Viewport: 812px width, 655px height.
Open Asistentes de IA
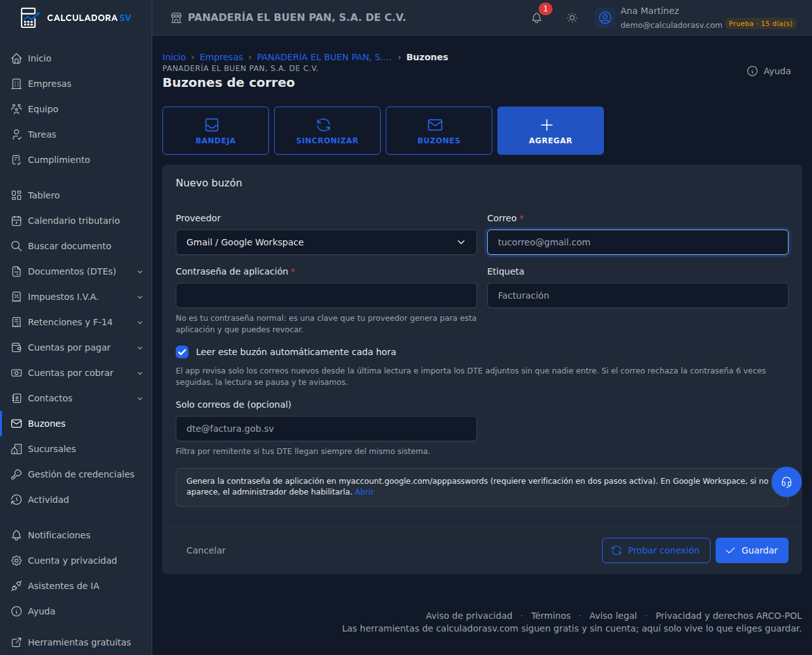pos(76,586)
